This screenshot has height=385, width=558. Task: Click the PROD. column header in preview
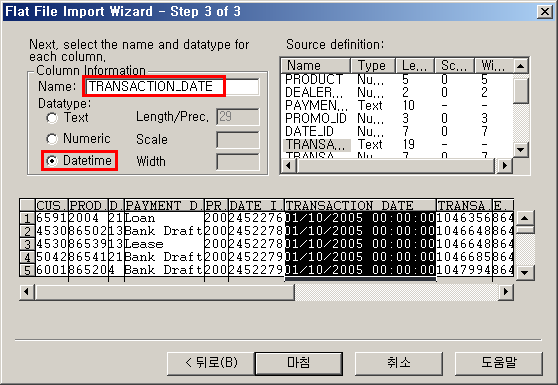tap(88, 205)
